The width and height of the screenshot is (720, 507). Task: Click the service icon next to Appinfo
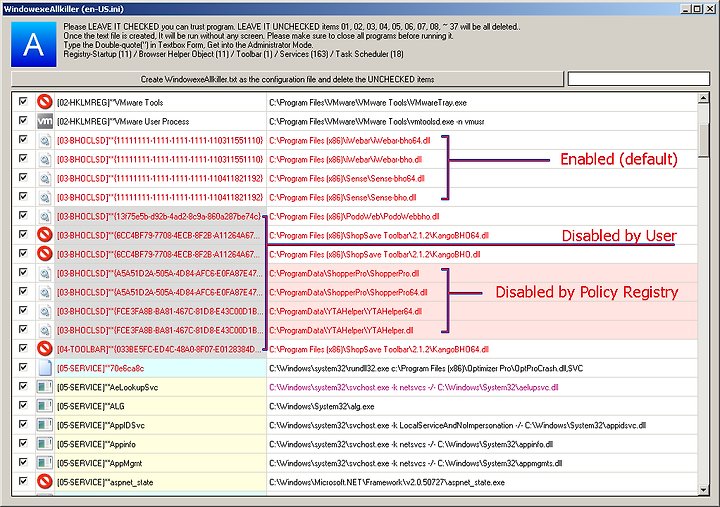[x=45, y=444]
